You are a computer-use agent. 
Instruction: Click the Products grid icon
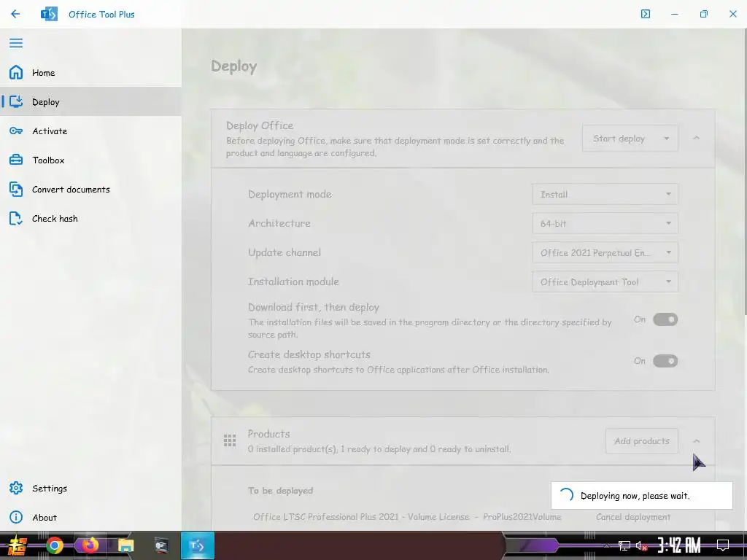point(230,440)
